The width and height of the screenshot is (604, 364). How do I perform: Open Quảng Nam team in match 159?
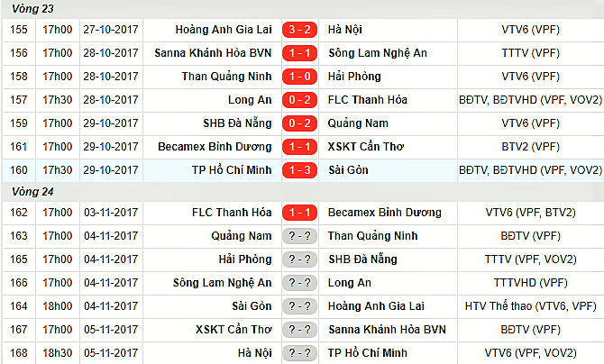pos(358,123)
